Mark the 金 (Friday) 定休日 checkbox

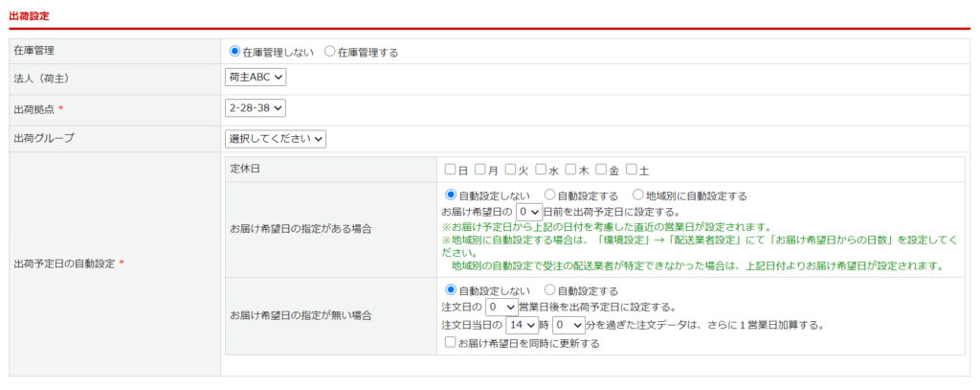point(601,170)
